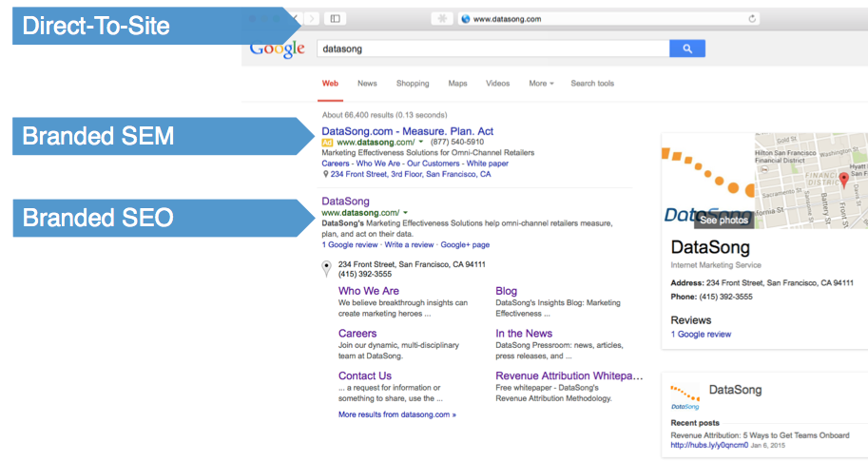Click See photos on the knowledge panel

(723, 221)
